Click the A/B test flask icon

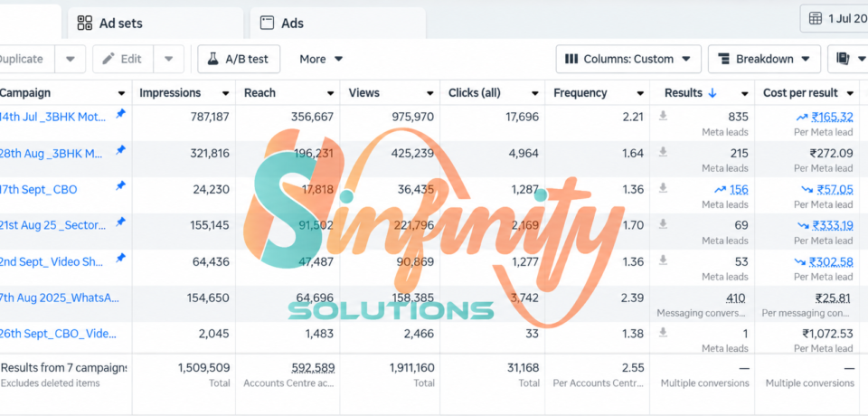[x=213, y=59]
